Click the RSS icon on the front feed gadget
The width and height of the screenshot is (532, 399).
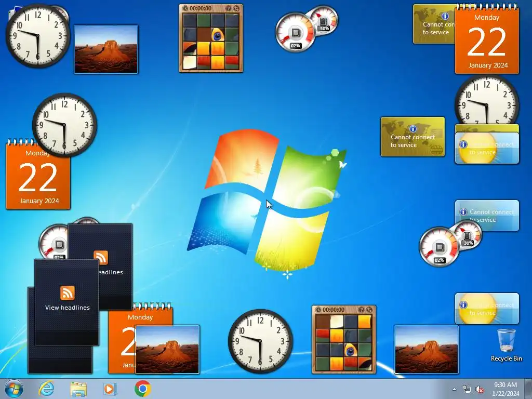pos(67,293)
